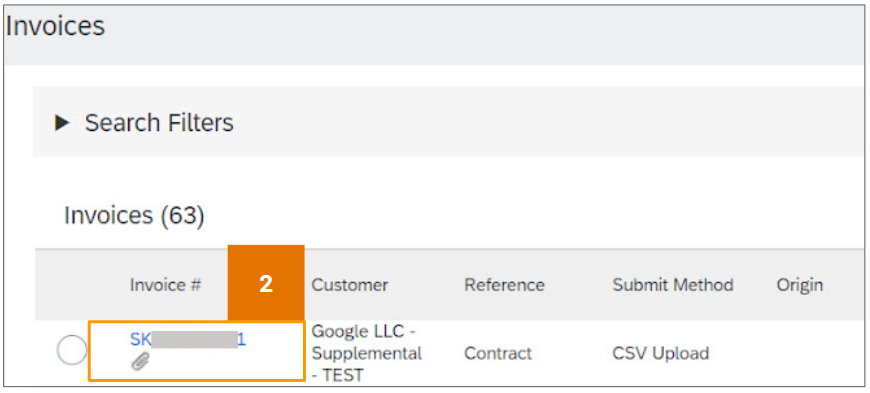Screen dimensions: 870x393
Task: Expand the Search Filters disclosure triangle
Action: [x=62, y=123]
